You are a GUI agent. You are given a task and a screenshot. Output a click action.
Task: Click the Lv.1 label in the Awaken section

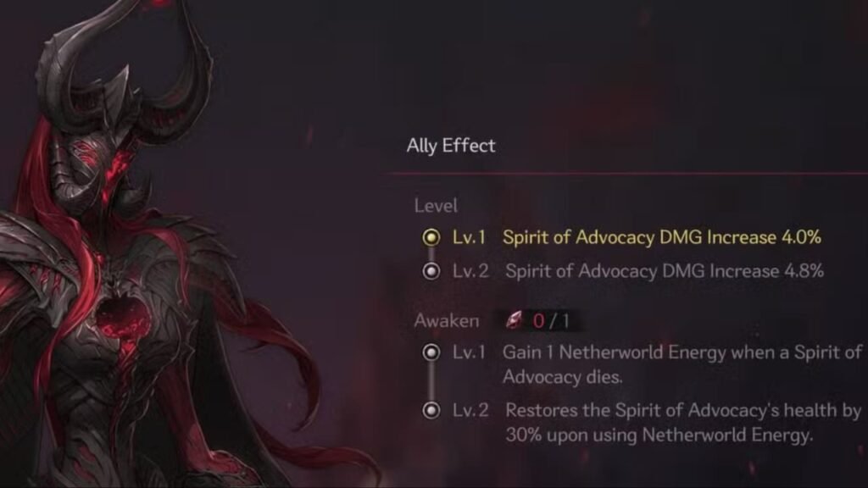469,352
